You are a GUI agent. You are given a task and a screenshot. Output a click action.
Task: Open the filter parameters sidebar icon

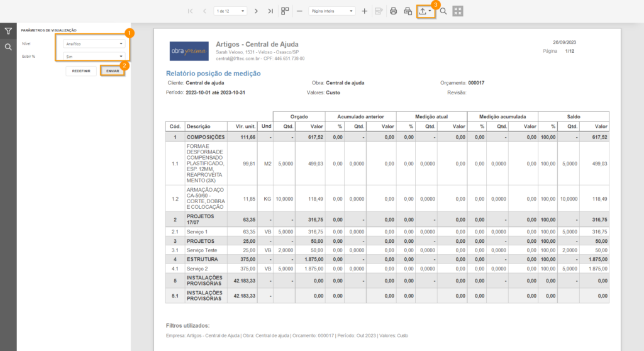[x=8, y=31]
